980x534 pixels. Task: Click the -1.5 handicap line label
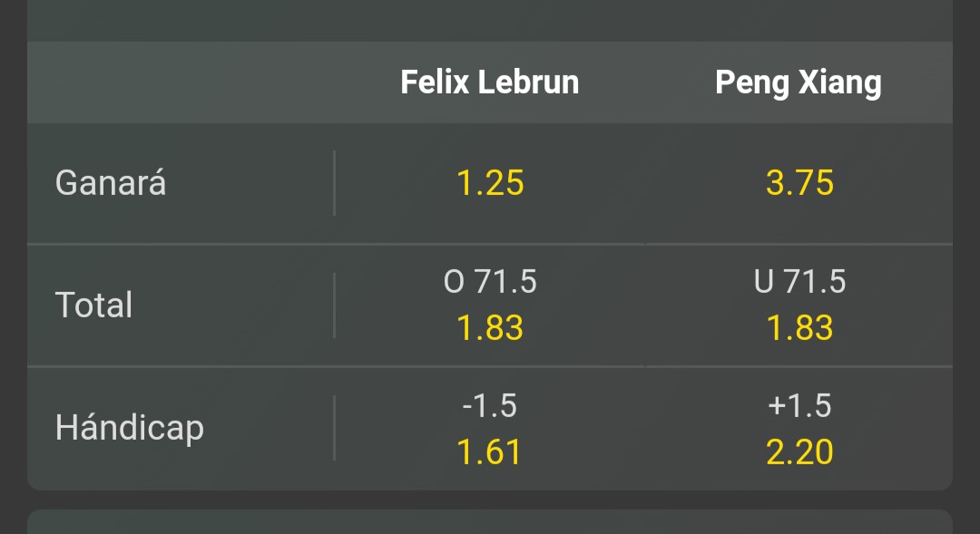[489, 405]
